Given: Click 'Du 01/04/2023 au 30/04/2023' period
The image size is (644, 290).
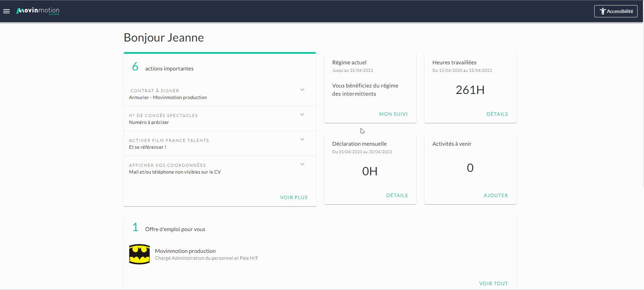Looking at the screenshot, I should pyautogui.click(x=362, y=152).
